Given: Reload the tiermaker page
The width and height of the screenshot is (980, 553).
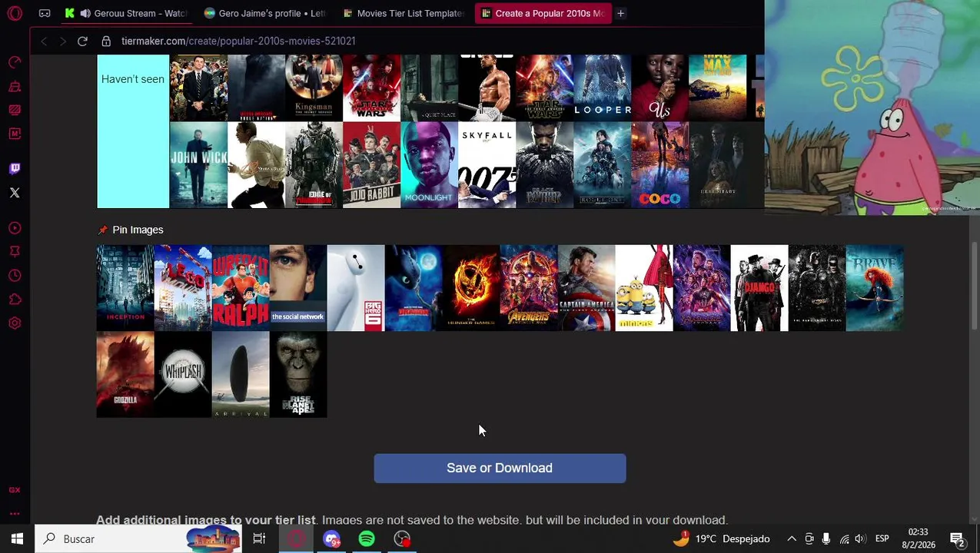Looking at the screenshot, I should pos(82,41).
